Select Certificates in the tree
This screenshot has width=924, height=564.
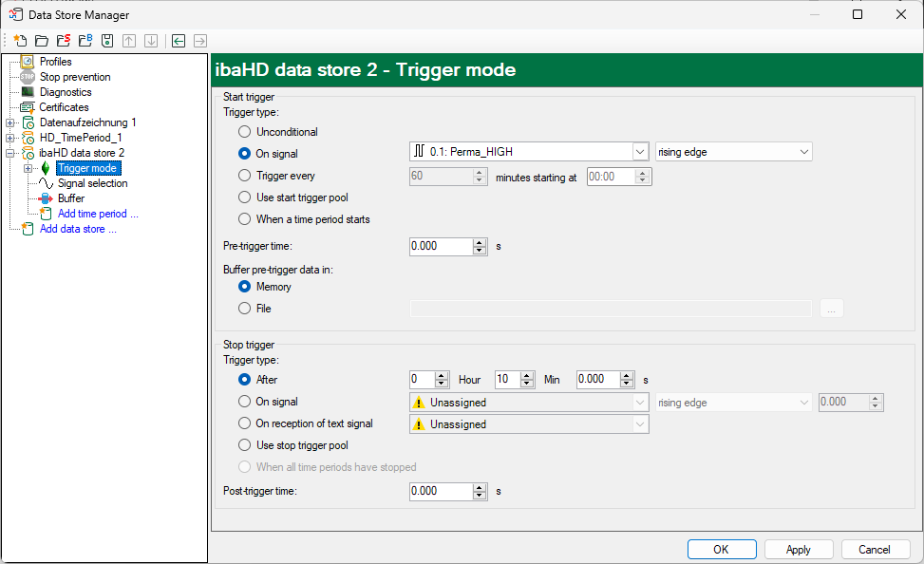[x=65, y=107]
